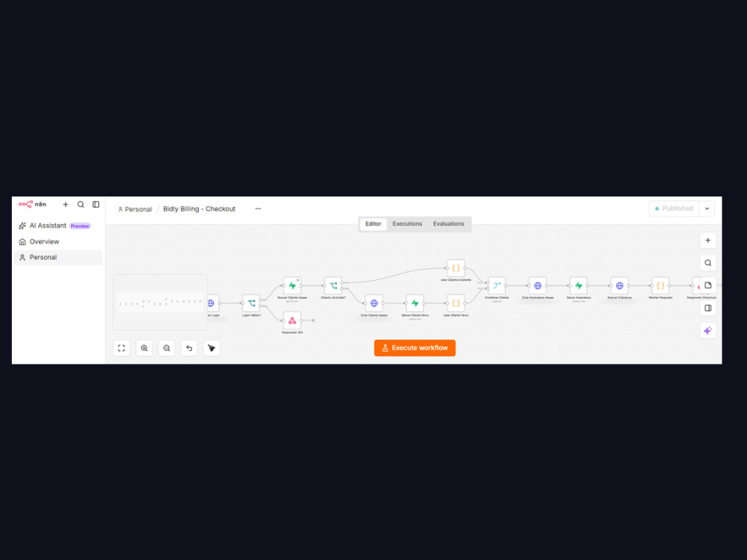Select the Responder 401 webhook node

click(x=292, y=320)
